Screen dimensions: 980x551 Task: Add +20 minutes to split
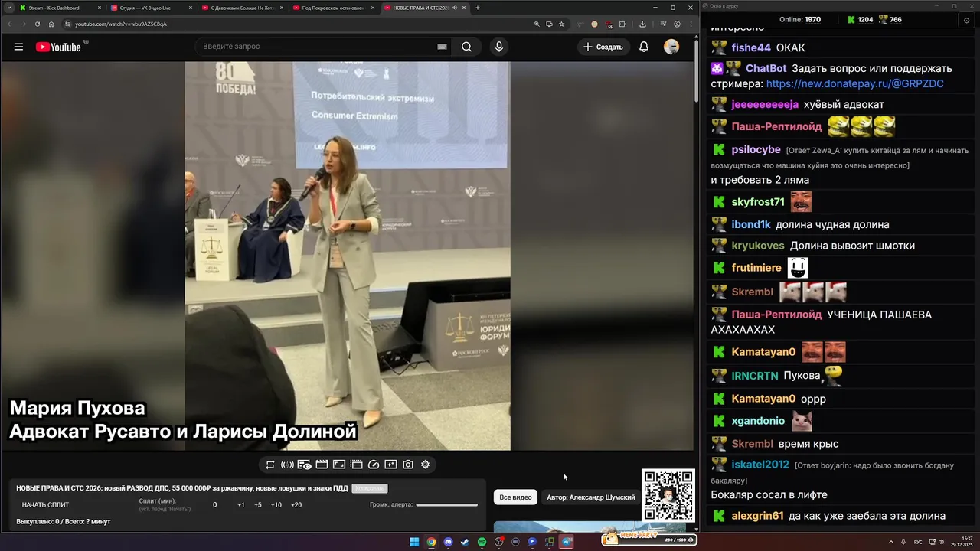pos(296,505)
